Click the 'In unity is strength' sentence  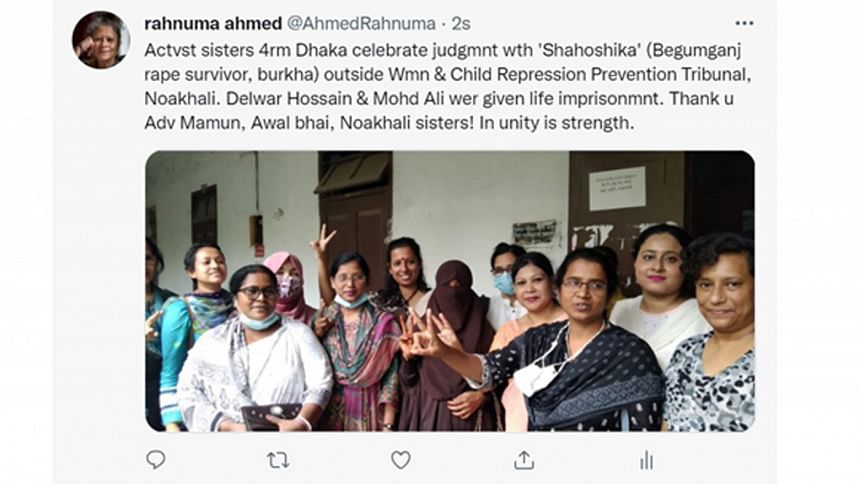coord(556,122)
